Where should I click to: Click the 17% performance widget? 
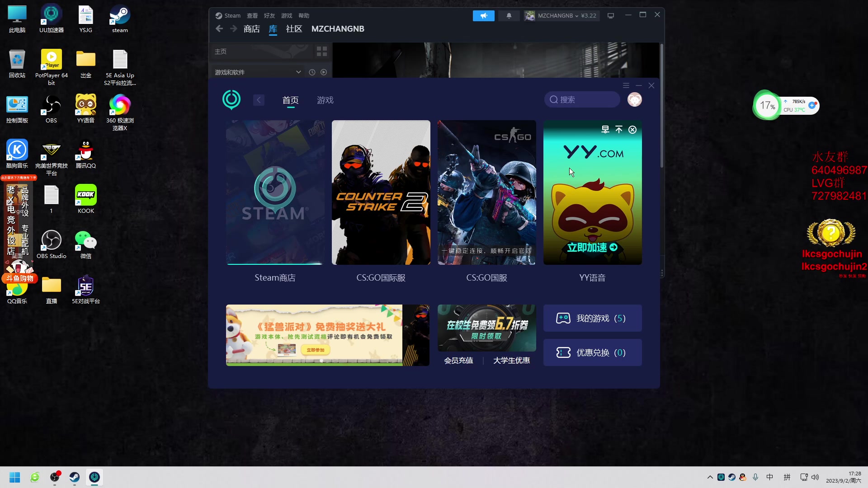[767, 106]
